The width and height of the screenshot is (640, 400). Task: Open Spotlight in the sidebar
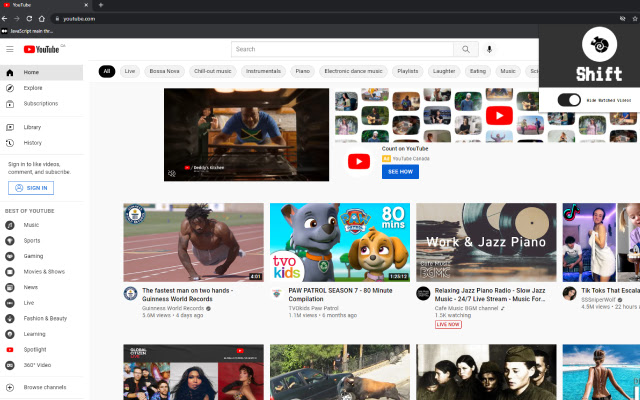pos(42,349)
